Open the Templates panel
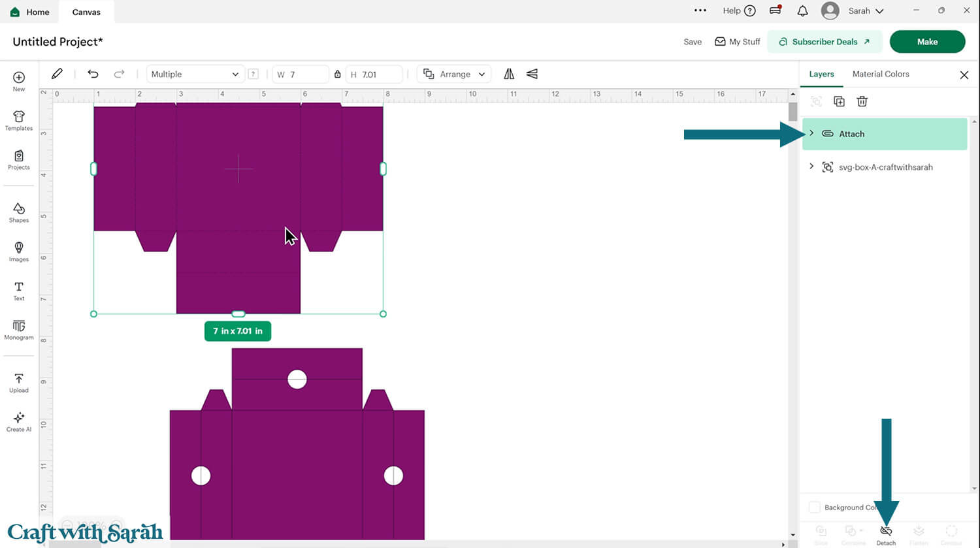 [19, 120]
